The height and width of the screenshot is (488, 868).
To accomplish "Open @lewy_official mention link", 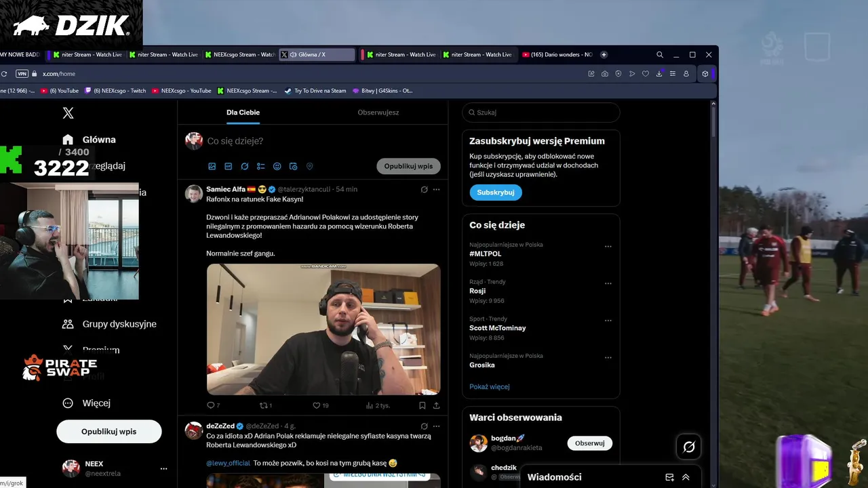I will coord(228,463).
